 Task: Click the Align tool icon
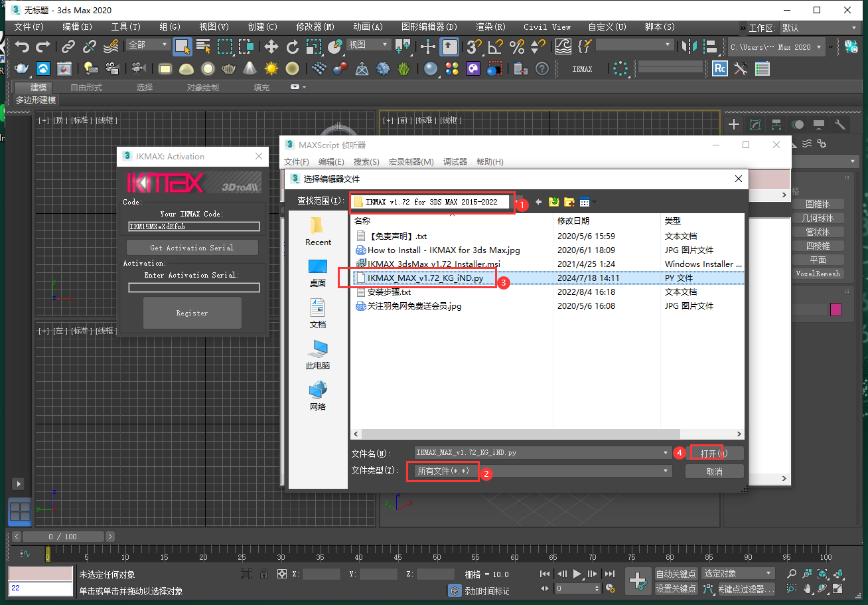click(x=711, y=46)
